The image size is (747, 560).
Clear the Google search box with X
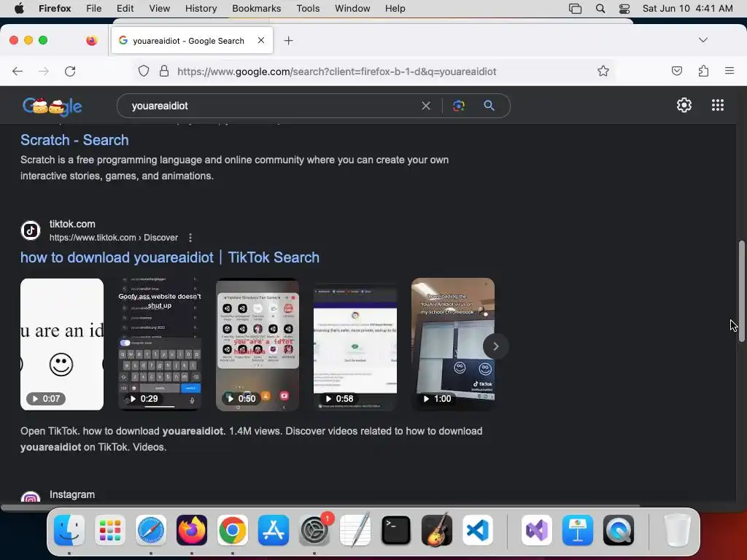426,106
